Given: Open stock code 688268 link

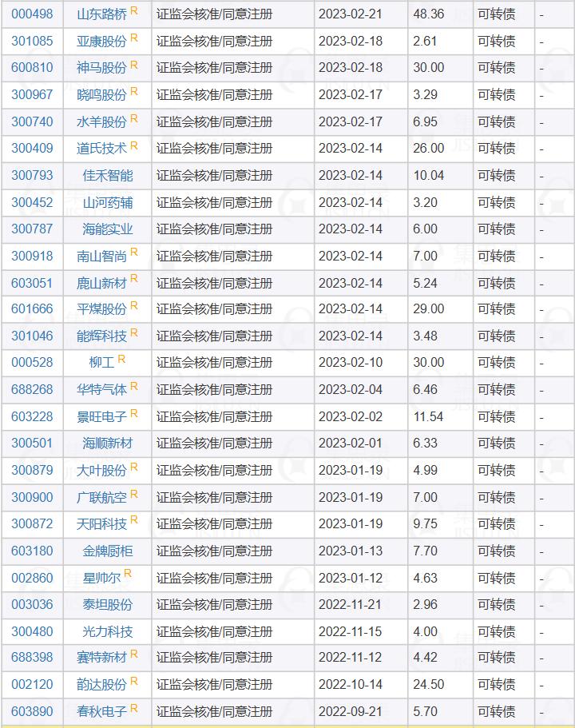Looking at the screenshot, I should (32, 389).
